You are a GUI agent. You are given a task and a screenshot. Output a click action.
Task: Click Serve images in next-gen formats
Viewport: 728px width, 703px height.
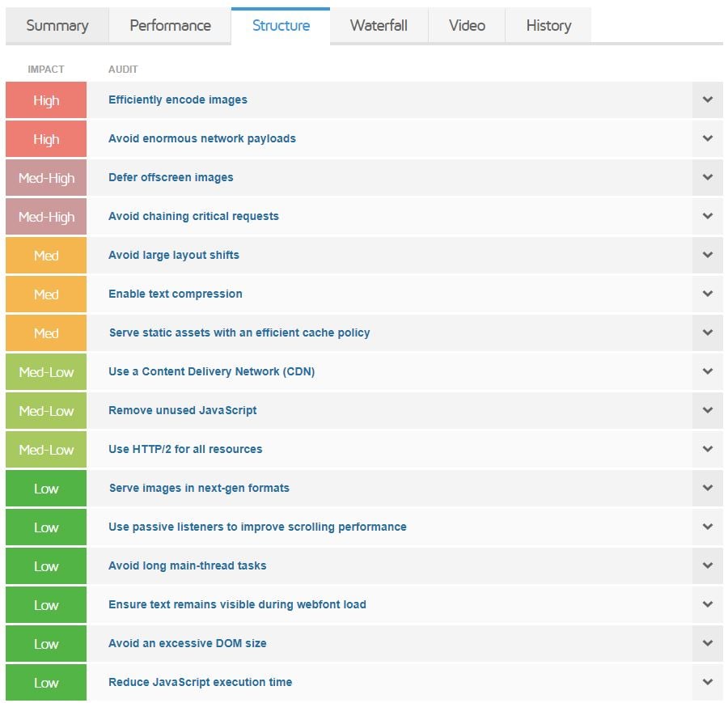coord(199,488)
